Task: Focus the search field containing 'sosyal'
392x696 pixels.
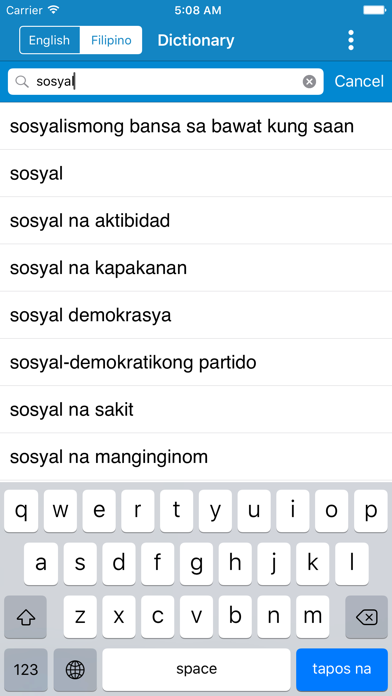Action: [166, 82]
